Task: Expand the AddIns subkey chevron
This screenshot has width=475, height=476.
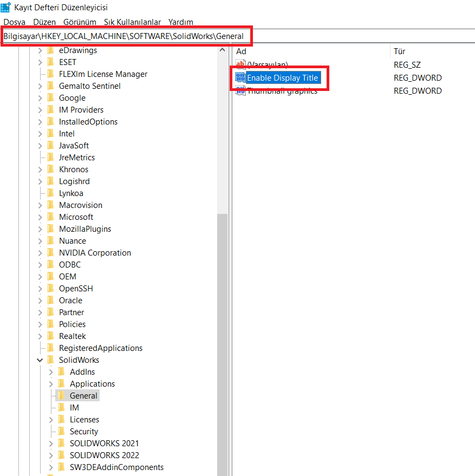Action: tap(51, 372)
